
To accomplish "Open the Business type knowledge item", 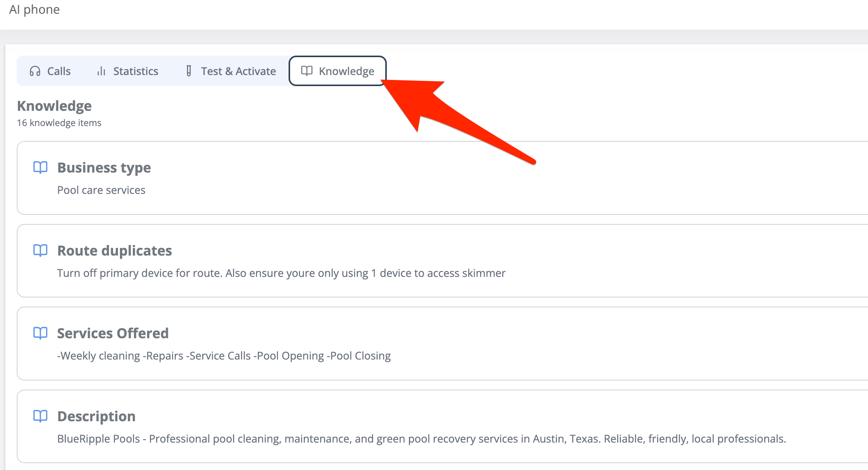I will pos(104,168).
